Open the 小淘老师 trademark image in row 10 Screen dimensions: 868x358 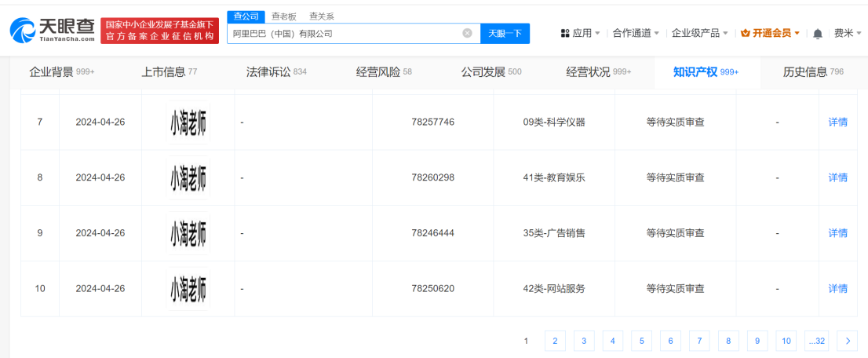[188, 289]
